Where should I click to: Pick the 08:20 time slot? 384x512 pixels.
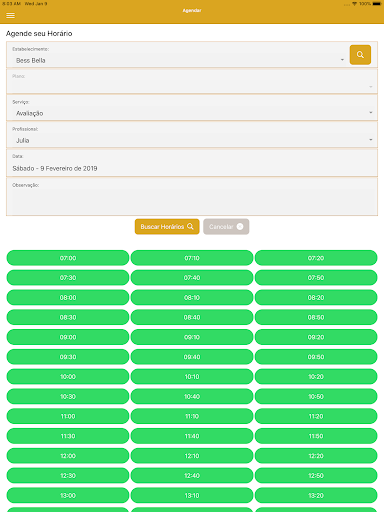pyautogui.click(x=316, y=298)
